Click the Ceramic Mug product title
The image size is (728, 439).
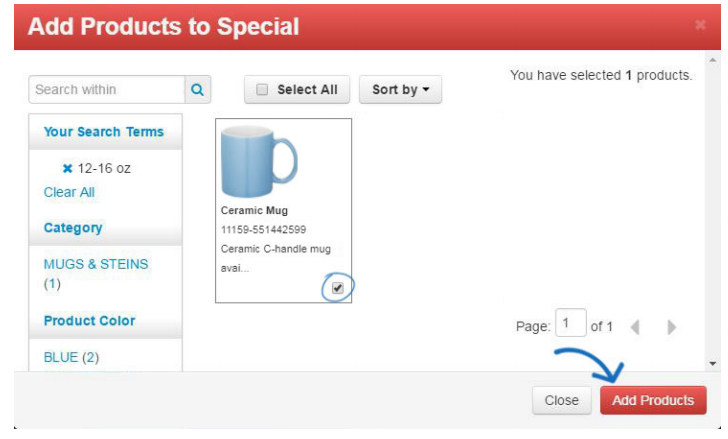click(254, 211)
